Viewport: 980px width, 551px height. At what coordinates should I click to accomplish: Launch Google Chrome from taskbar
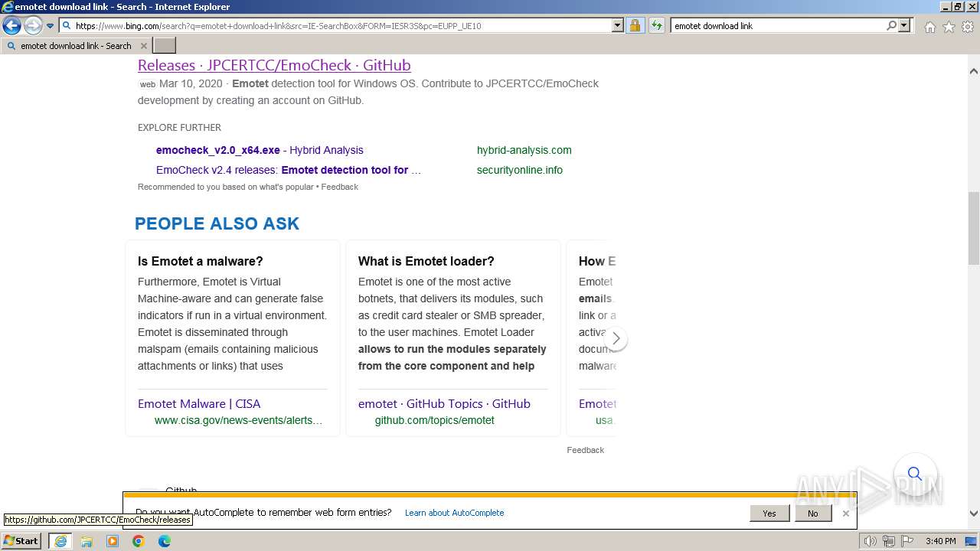pyautogui.click(x=139, y=541)
